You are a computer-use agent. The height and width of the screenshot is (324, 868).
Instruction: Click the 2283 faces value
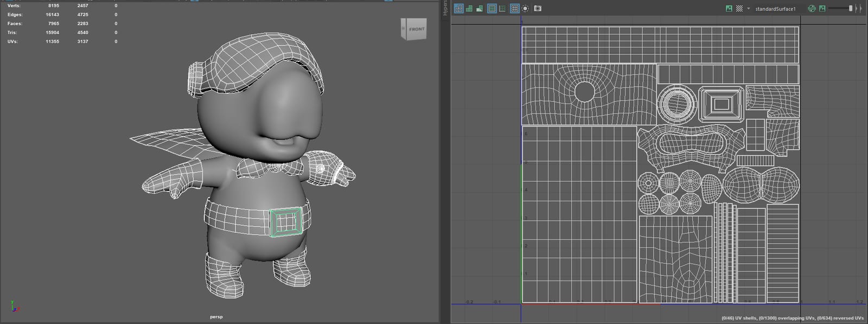pos(82,23)
